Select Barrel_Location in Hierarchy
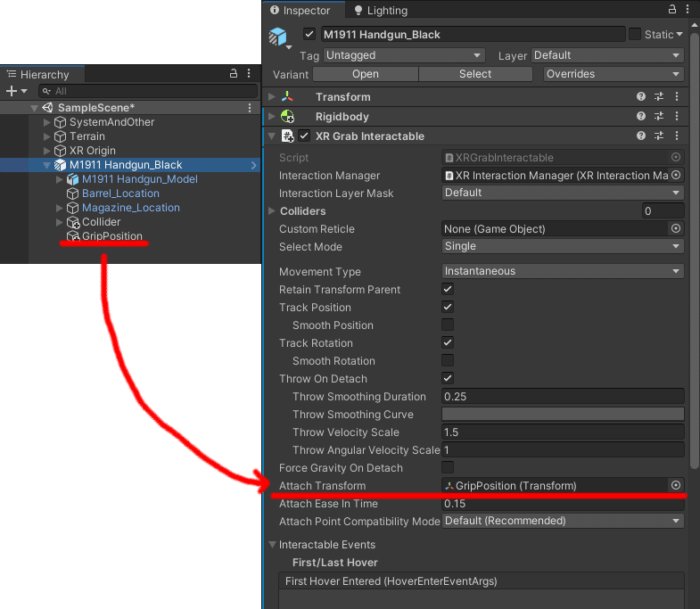The width and height of the screenshot is (700, 609). (120, 193)
